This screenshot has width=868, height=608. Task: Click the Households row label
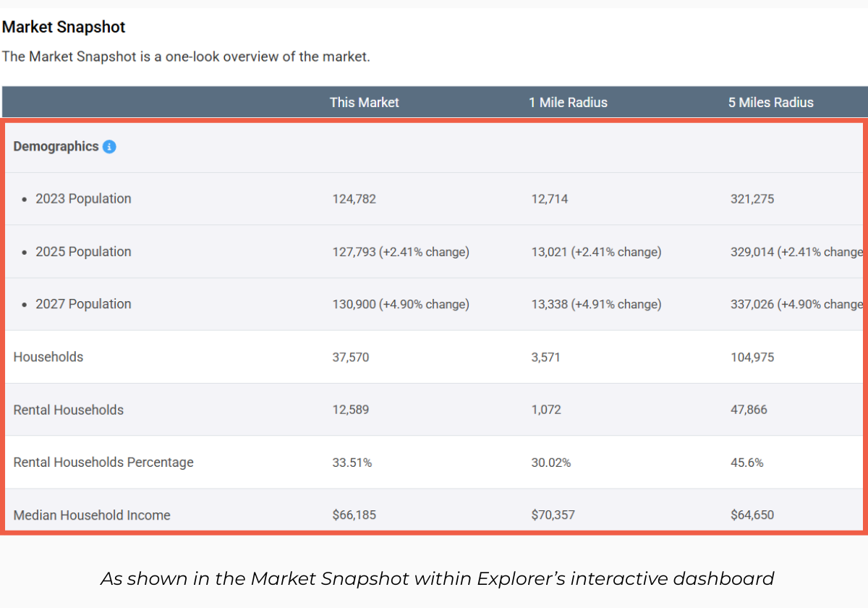tap(48, 357)
